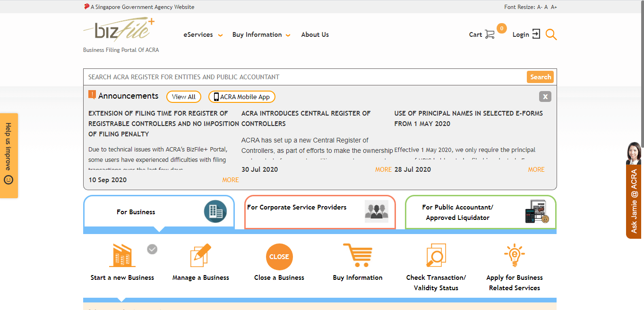Click the Buy Information label under cart
This screenshot has width=644, height=310.
pos(358,277)
